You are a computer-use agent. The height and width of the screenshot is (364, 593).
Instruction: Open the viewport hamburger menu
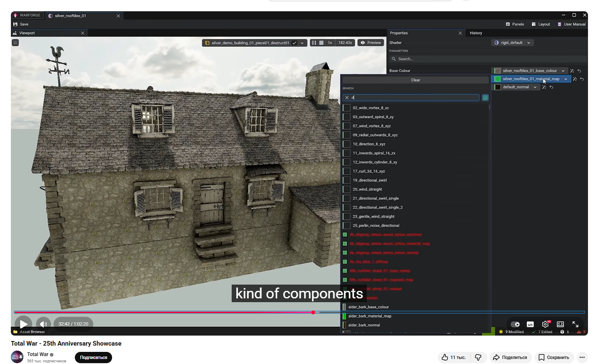tap(15, 43)
